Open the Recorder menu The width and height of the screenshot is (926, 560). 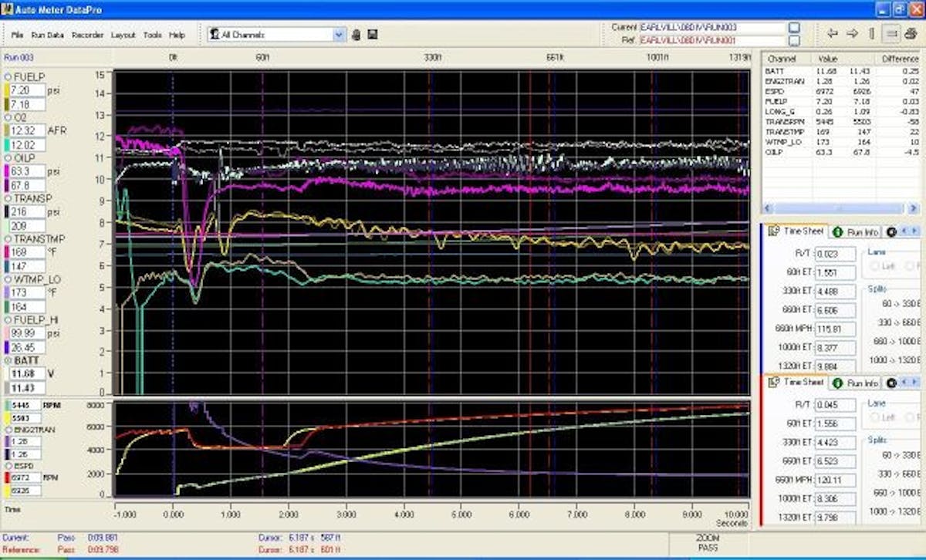pos(87,35)
